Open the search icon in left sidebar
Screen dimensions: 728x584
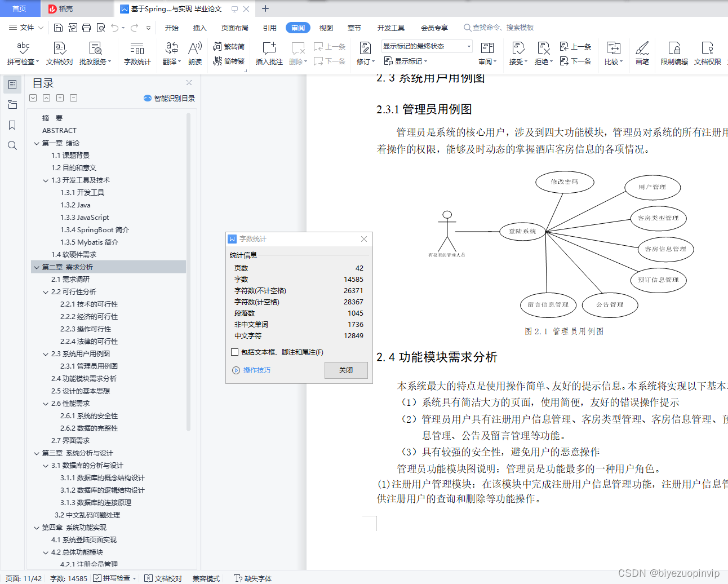click(12, 145)
